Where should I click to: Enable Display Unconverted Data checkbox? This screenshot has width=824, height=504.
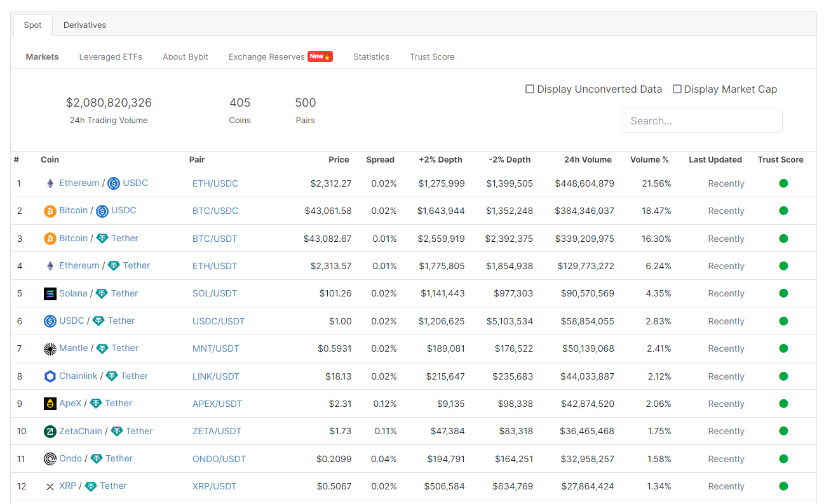click(530, 90)
